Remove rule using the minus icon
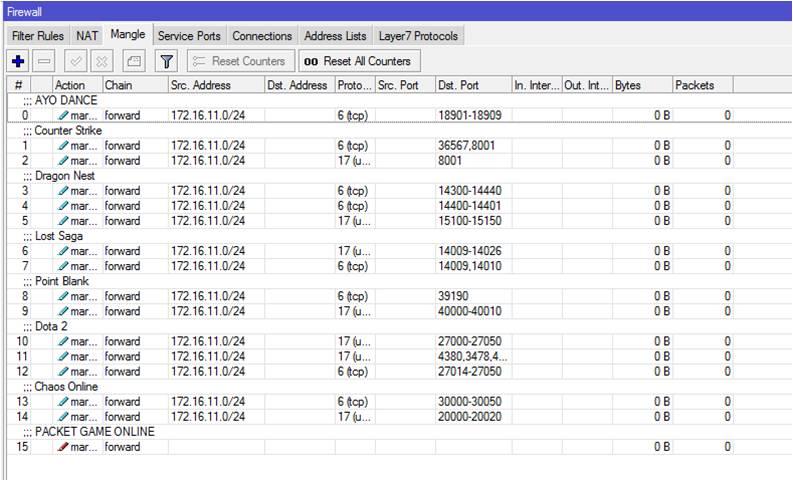 click(x=44, y=61)
